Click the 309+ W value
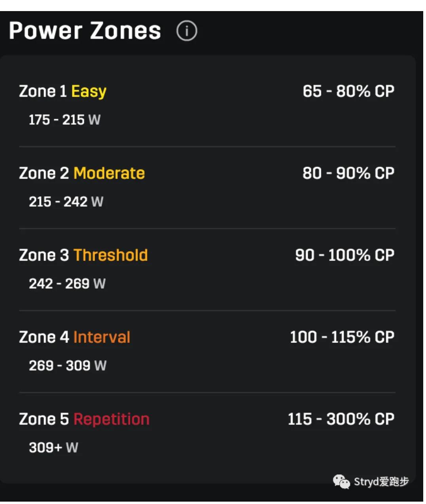 [53, 447]
